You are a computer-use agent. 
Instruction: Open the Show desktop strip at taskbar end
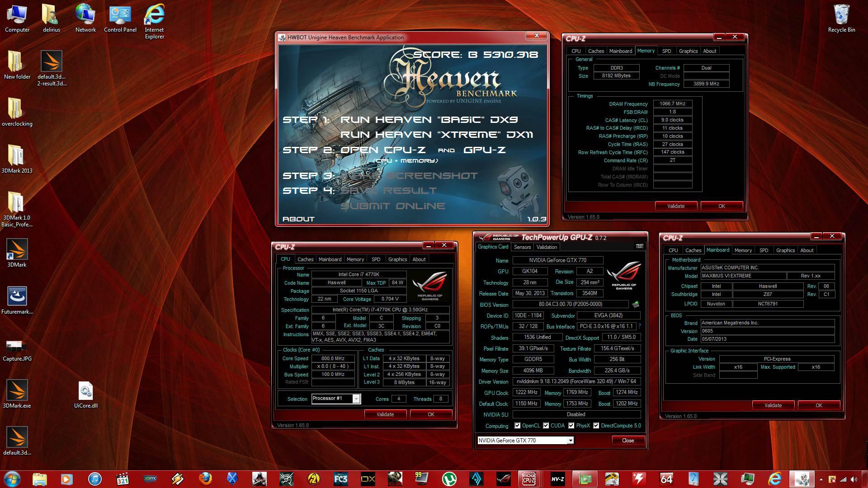point(864,479)
